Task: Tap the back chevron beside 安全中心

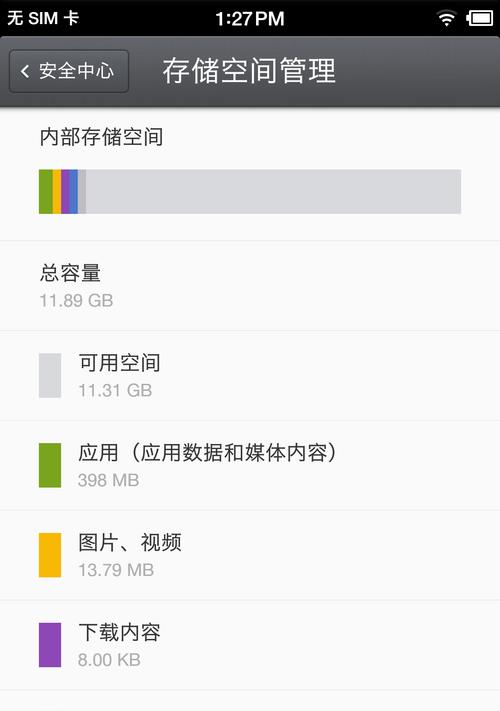Action: point(25,71)
